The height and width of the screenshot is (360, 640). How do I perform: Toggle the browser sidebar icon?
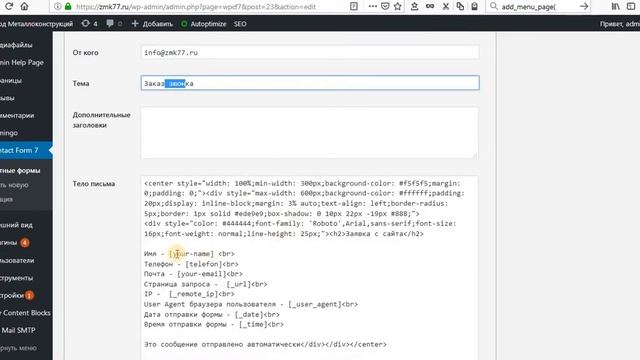[631, 6]
